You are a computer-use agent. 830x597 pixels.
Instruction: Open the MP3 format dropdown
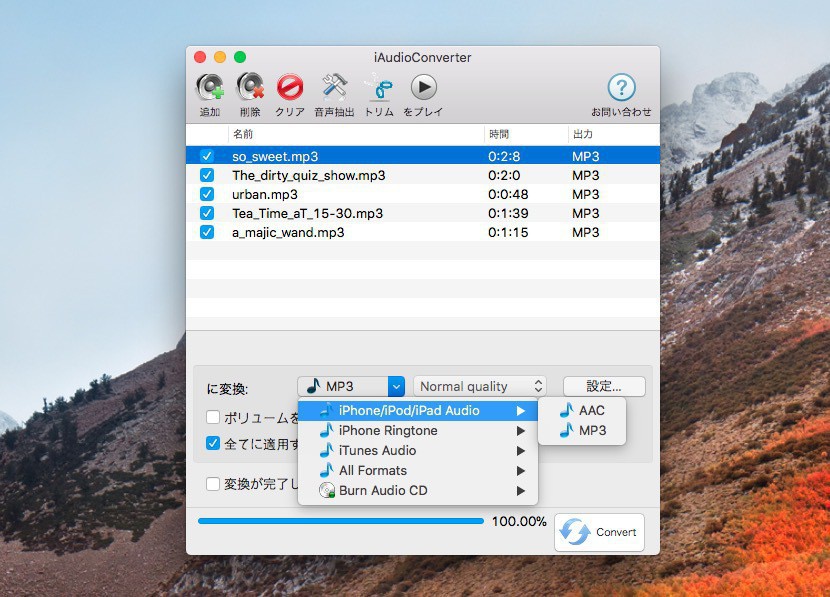point(351,386)
